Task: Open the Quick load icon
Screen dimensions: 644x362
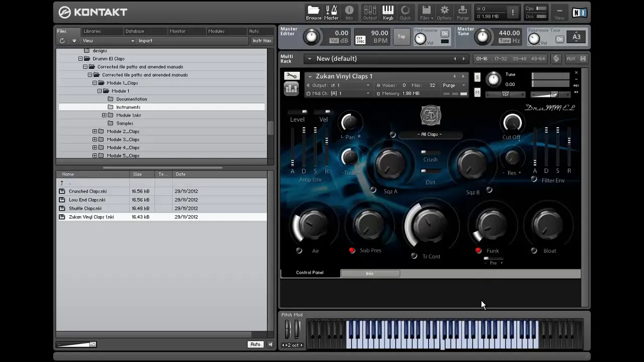Action: (x=405, y=13)
